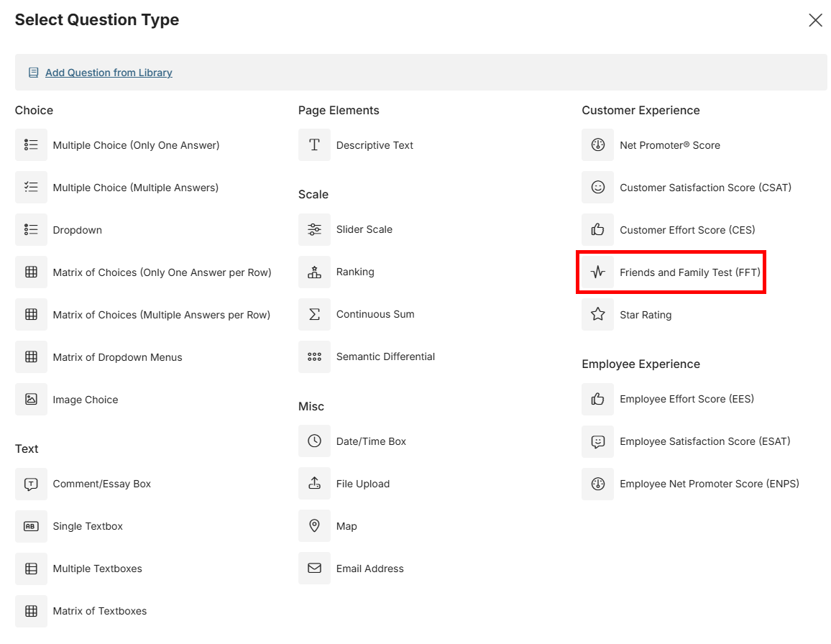This screenshot has height=644, width=831.
Task: Select the File Upload icon
Action: tap(314, 484)
